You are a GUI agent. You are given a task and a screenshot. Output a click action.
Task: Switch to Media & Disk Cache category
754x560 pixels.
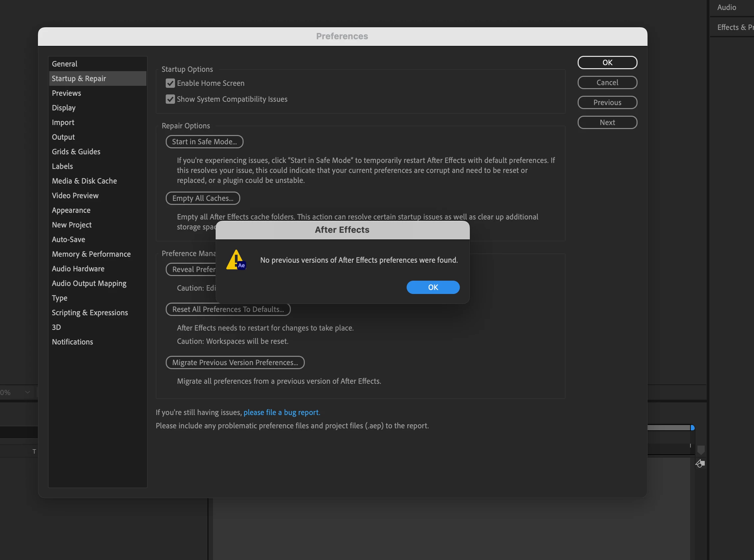pyautogui.click(x=84, y=181)
